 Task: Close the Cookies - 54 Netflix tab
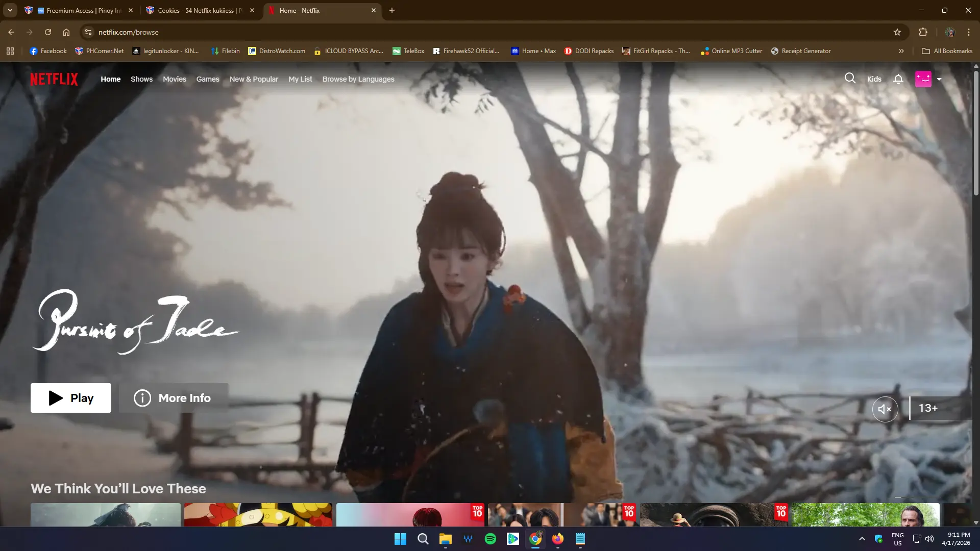pos(252,10)
